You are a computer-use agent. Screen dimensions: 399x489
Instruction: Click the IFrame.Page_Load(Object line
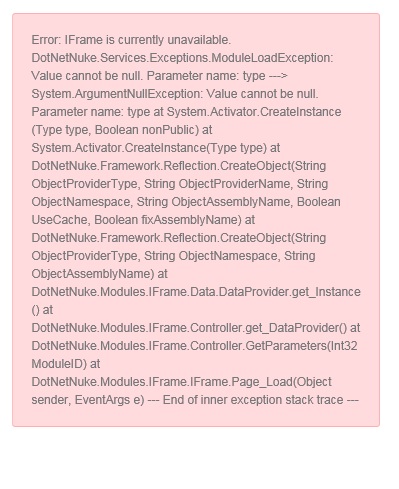181,382
